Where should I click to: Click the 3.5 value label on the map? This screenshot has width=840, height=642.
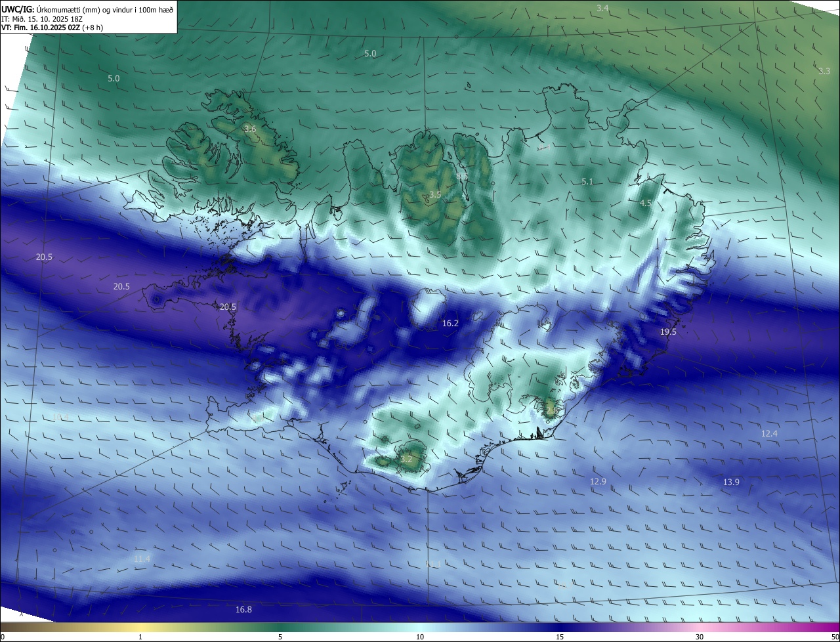click(x=435, y=195)
